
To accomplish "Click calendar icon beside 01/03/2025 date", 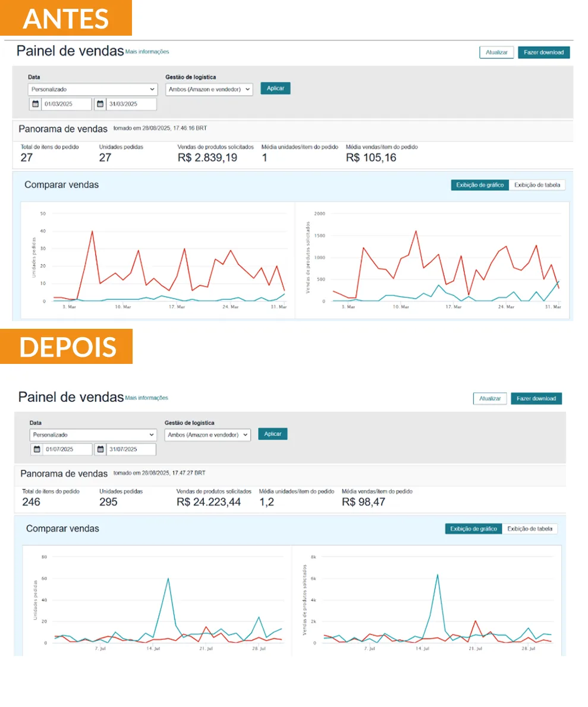I will pyautogui.click(x=35, y=104).
